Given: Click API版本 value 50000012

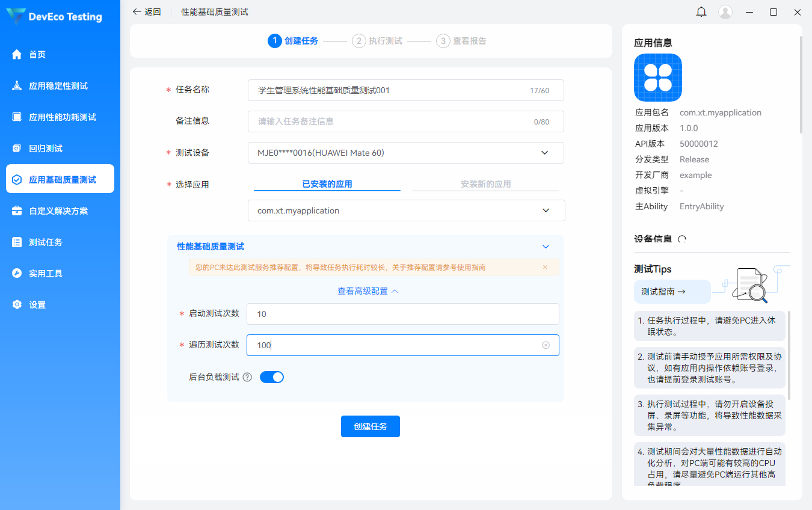Looking at the screenshot, I should tap(699, 144).
